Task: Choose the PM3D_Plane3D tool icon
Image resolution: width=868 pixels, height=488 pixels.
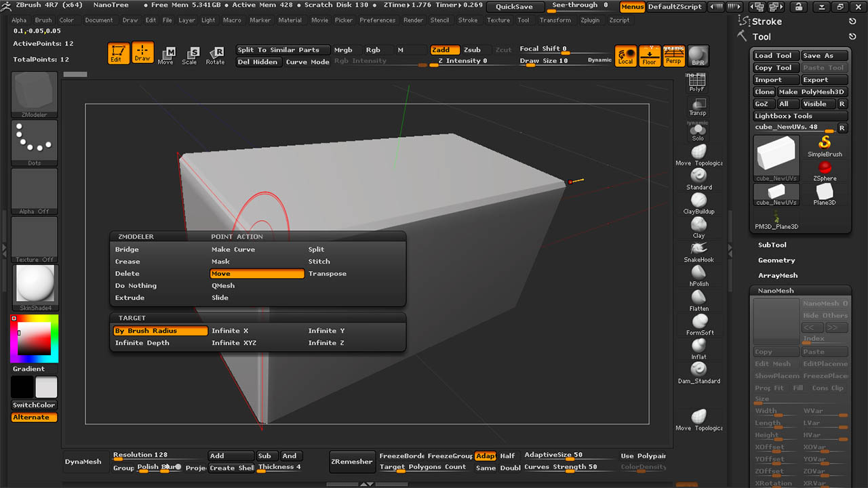Action: tap(776, 220)
